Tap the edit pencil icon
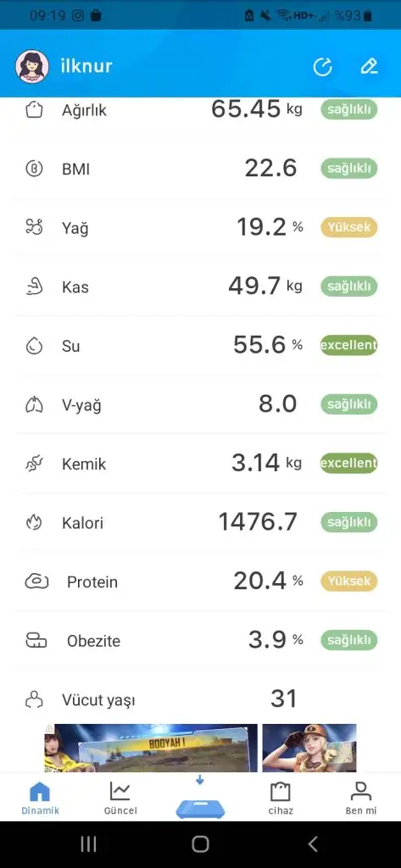The image size is (401, 868). coord(369,66)
